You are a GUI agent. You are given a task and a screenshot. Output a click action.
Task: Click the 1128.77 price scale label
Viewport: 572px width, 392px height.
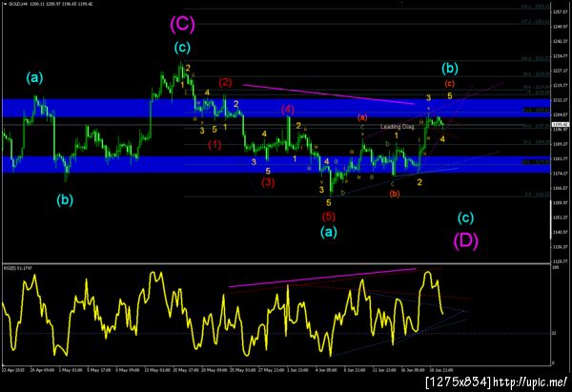coord(561,261)
